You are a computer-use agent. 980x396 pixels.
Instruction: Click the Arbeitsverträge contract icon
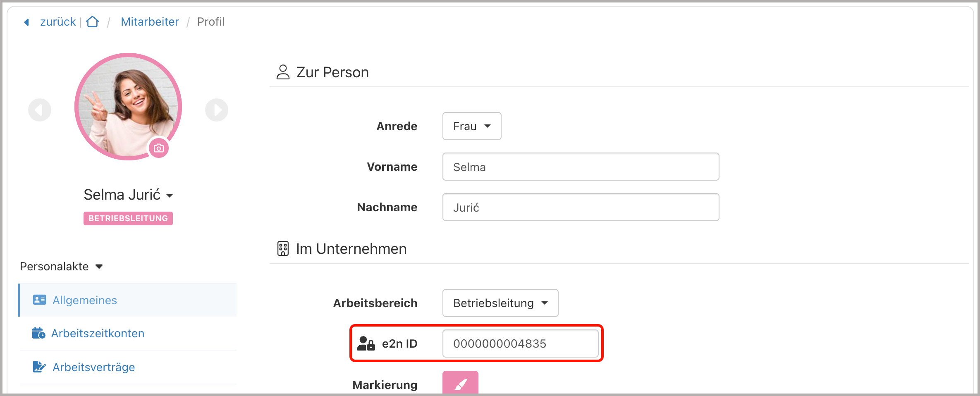[38, 366]
